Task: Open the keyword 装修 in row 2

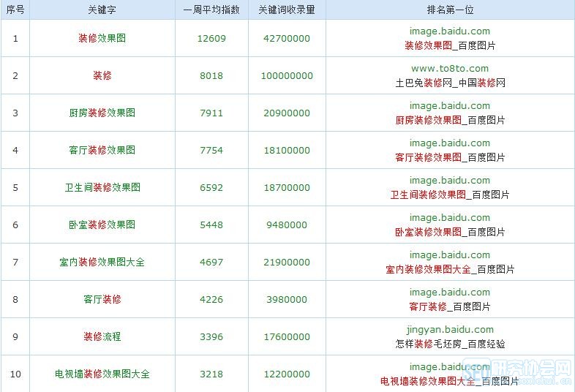Action: pos(102,75)
